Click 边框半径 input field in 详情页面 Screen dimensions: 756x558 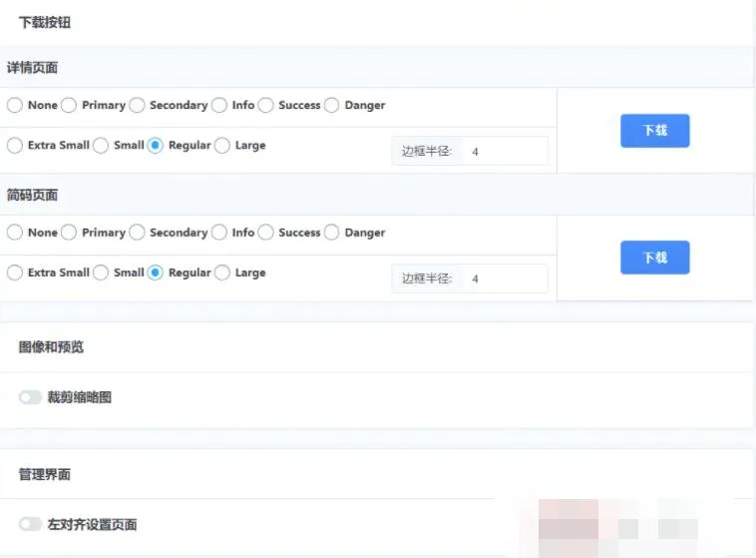point(504,152)
